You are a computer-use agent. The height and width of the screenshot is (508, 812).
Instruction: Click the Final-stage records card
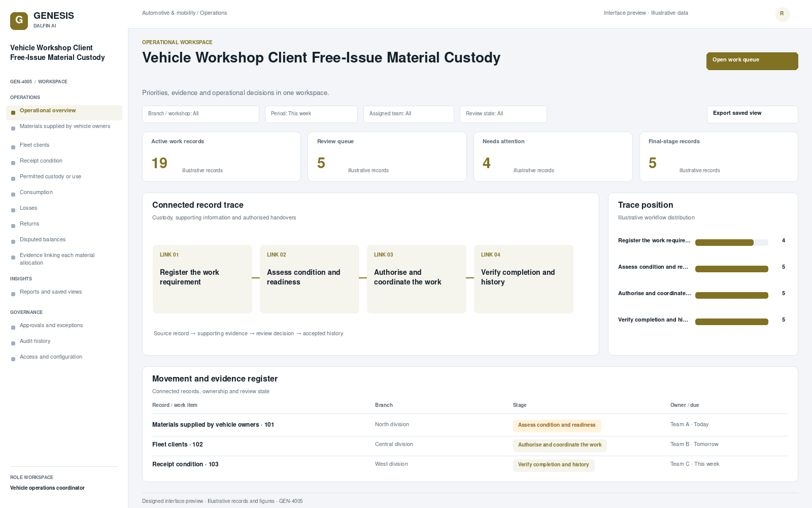[x=719, y=157]
